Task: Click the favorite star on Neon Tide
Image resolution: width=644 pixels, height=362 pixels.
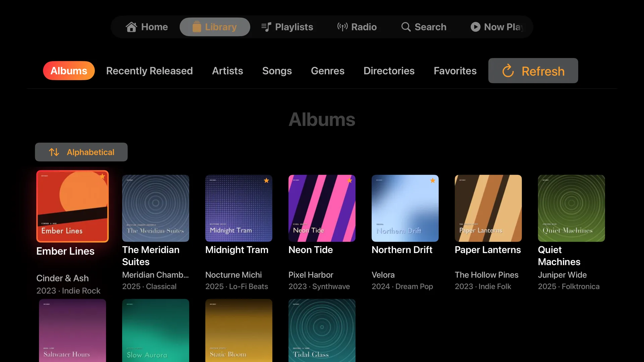Action: click(x=350, y=181)
